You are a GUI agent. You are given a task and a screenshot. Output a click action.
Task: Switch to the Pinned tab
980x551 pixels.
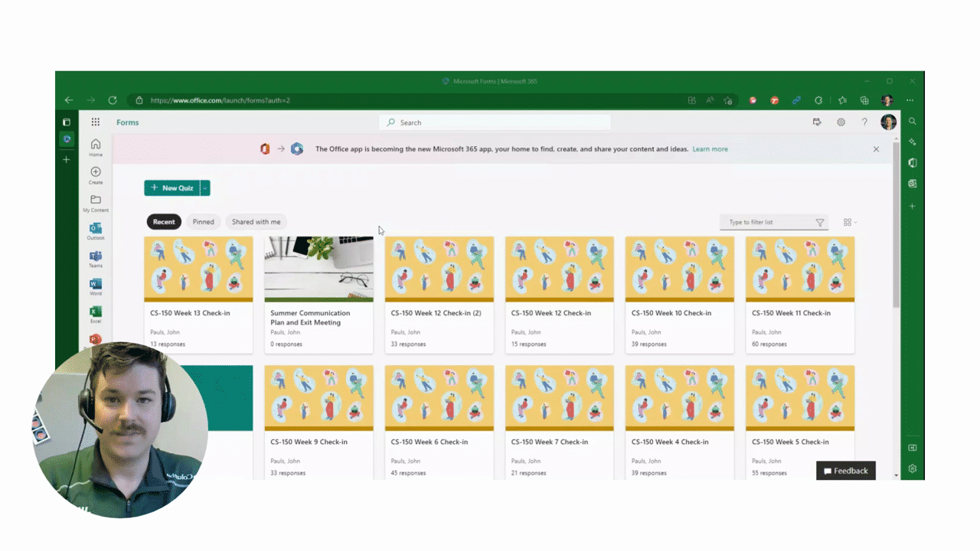(x=203, y=222)
